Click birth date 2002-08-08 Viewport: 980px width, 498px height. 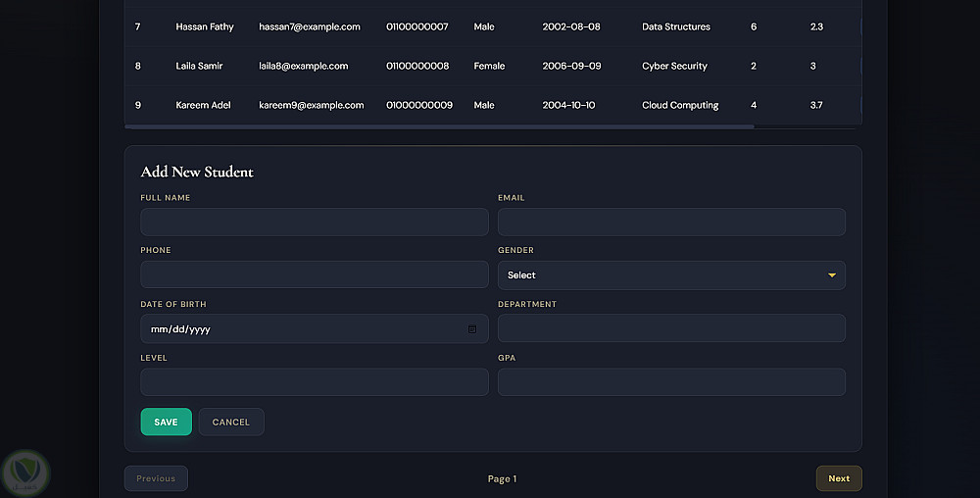coord(571,26)
